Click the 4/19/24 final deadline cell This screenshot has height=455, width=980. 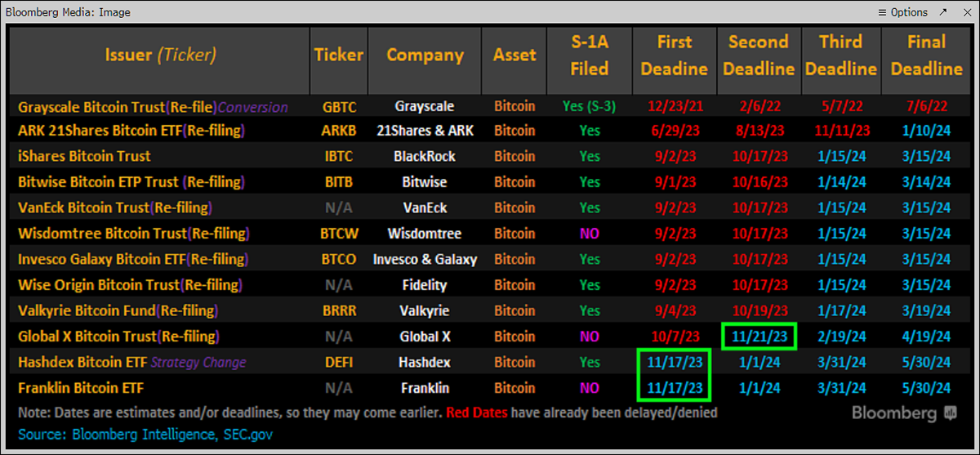(926, 337)
